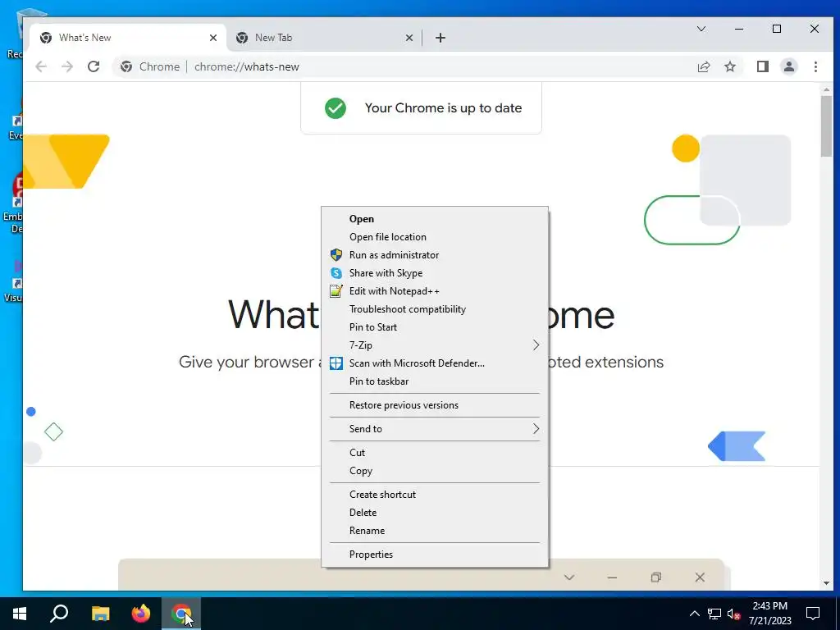Open the clock showing 2:43 PM
Screen dimensions: 840x630
pos(769,614)
